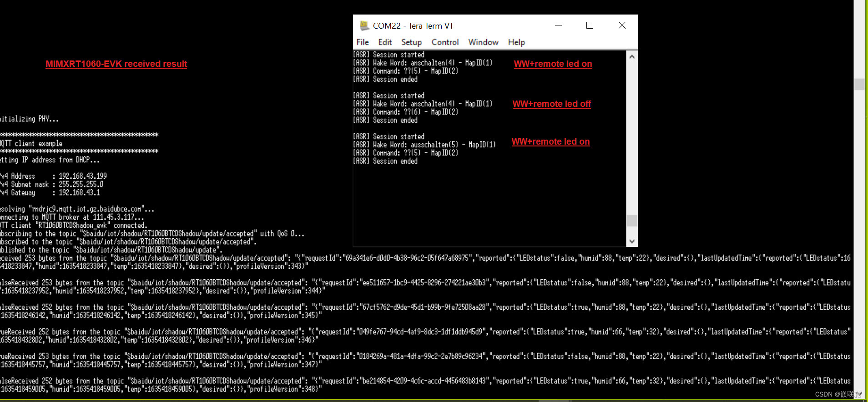This screenshot has width=868, height=402.
Task: Click the first 'WW+remote led on' label
Action: tap(553, 64)
